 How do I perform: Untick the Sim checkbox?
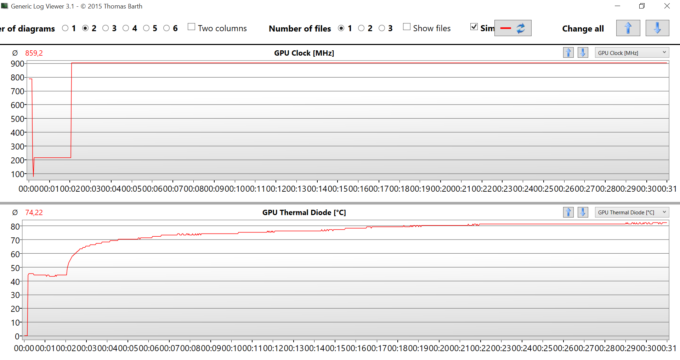click(474, 27)
